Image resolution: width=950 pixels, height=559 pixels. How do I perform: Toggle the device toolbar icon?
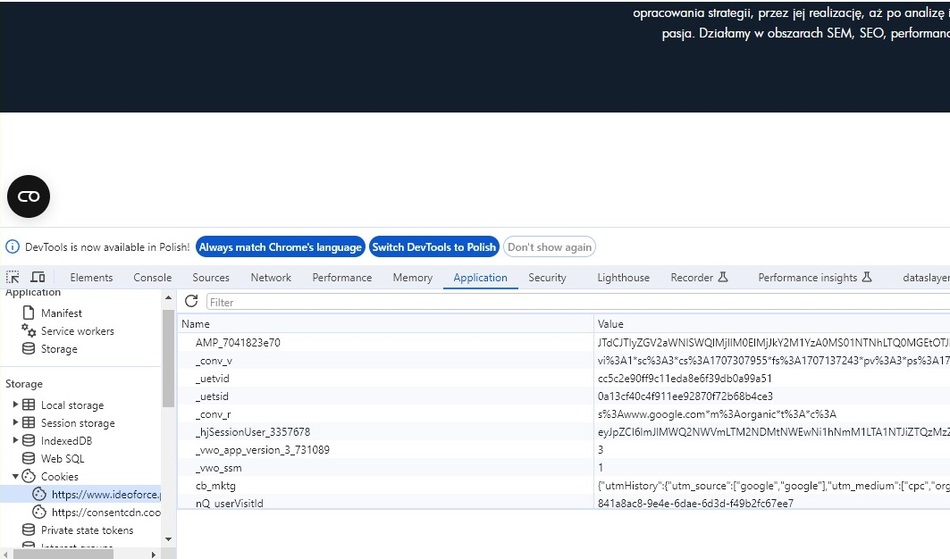pyautogui.click(x=38, y=277)
